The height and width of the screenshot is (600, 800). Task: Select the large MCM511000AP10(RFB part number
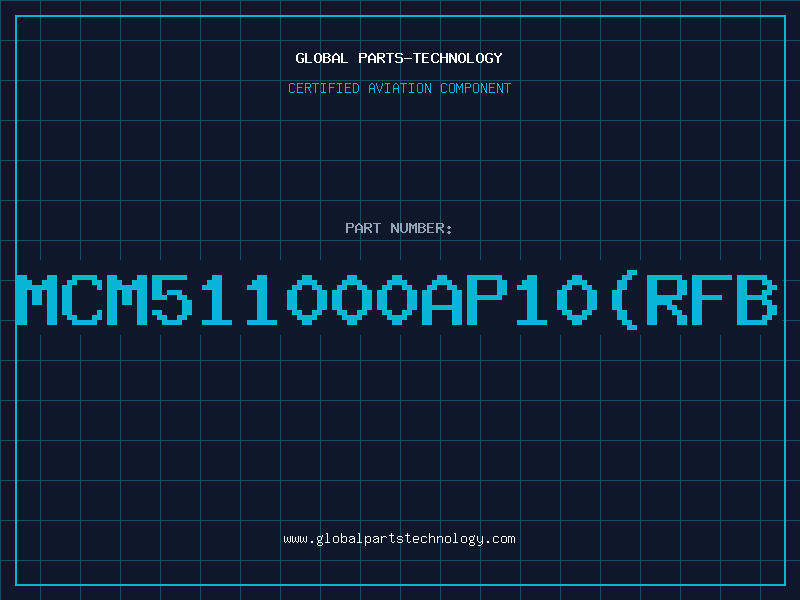[x=397, y=300]
